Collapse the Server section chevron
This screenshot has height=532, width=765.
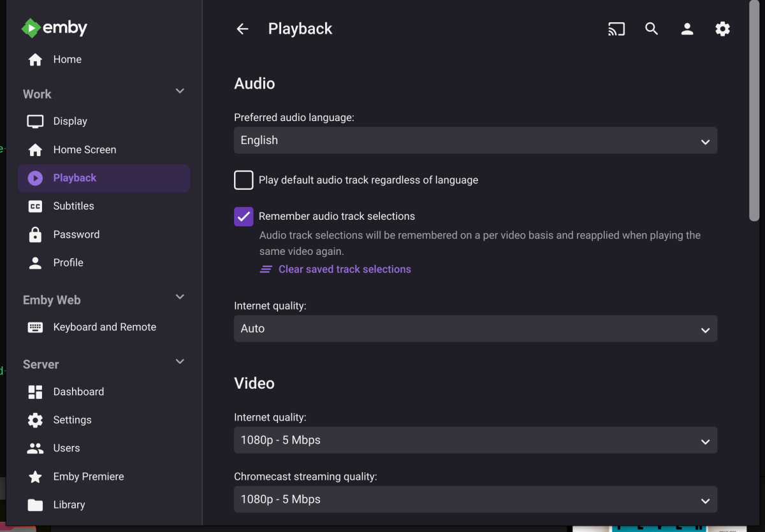180,362
